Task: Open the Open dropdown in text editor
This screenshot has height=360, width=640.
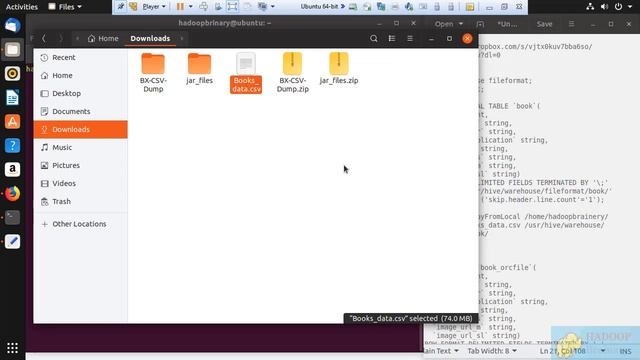Action: [449, 24]
